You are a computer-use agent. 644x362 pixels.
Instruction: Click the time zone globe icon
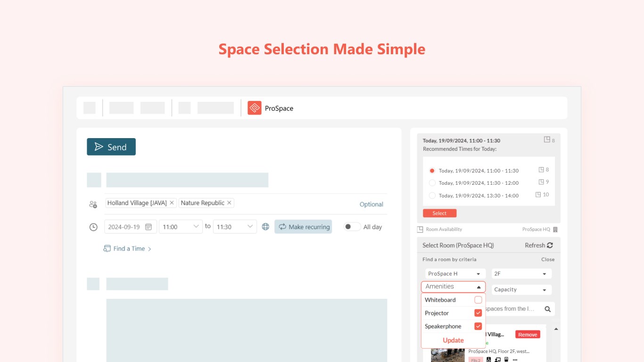coord(265,227)
